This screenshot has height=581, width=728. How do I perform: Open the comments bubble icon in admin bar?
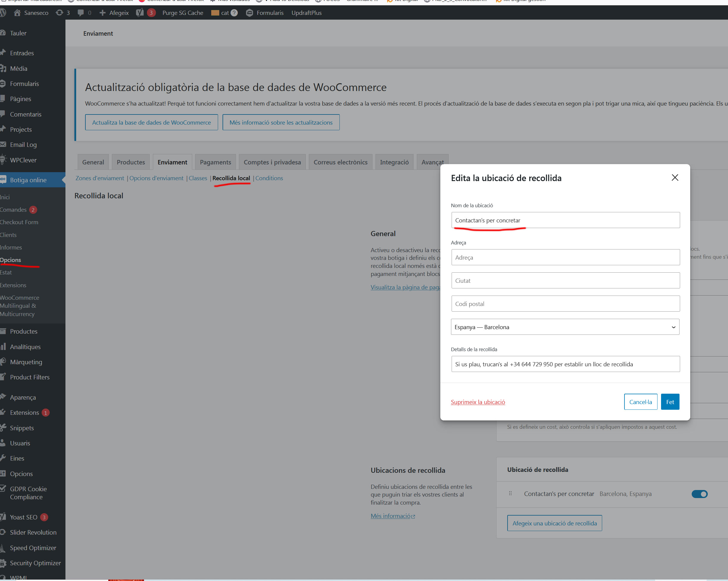click(x=81, y=13)
